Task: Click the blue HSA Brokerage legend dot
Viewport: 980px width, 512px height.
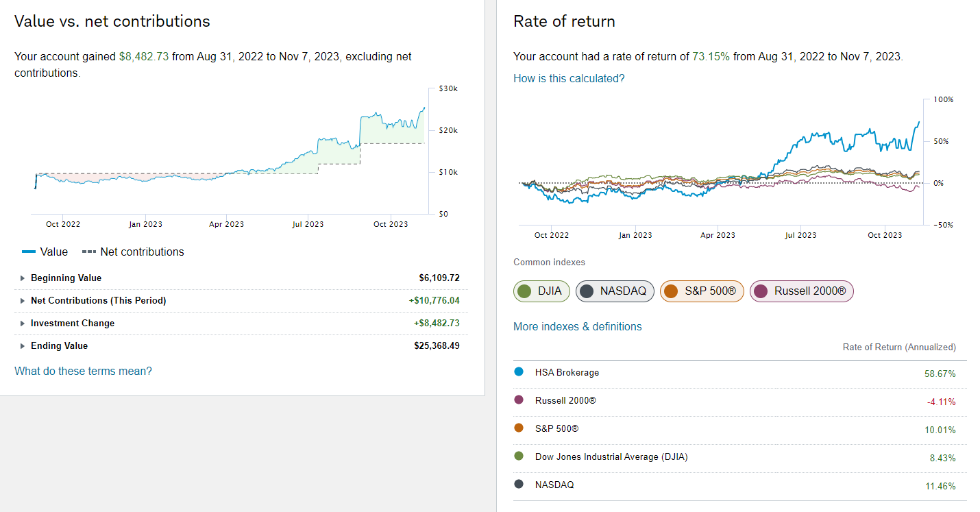Action: [x=519, y=372]
